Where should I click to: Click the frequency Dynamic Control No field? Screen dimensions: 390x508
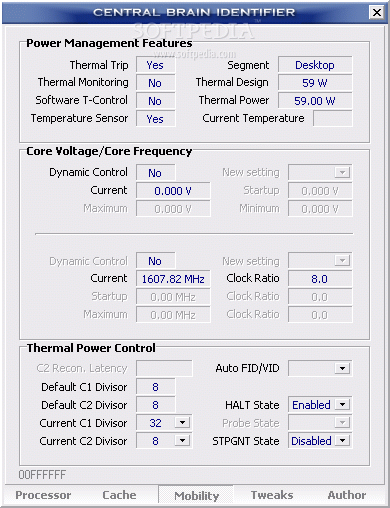(x=155, y=261)
